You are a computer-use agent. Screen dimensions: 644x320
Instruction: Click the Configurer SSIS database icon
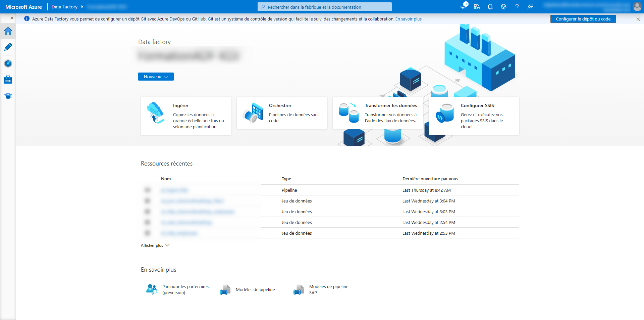pyautogui.click(x=445, y=113)
